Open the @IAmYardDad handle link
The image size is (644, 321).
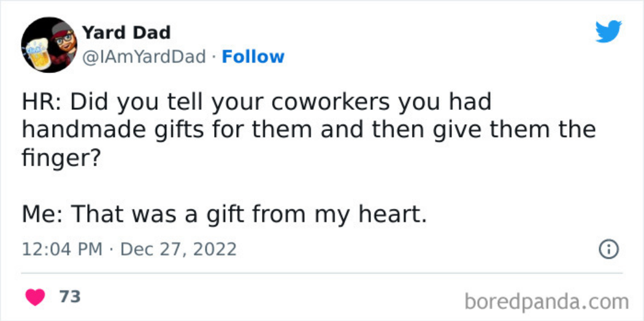(144, 57)
